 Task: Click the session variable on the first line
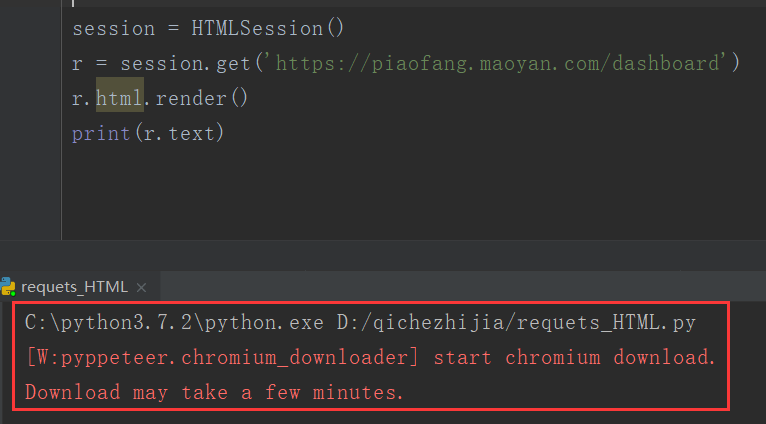tap(114, 28)
